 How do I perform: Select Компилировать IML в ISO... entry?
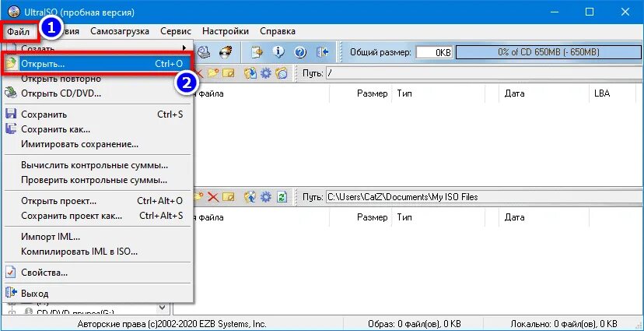point(99,252)
